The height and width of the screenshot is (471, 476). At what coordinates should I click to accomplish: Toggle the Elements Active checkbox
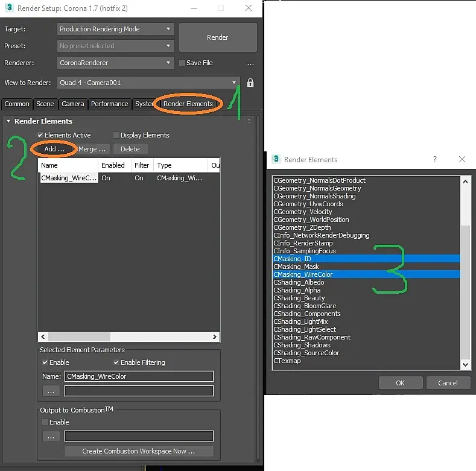[40, 135]
